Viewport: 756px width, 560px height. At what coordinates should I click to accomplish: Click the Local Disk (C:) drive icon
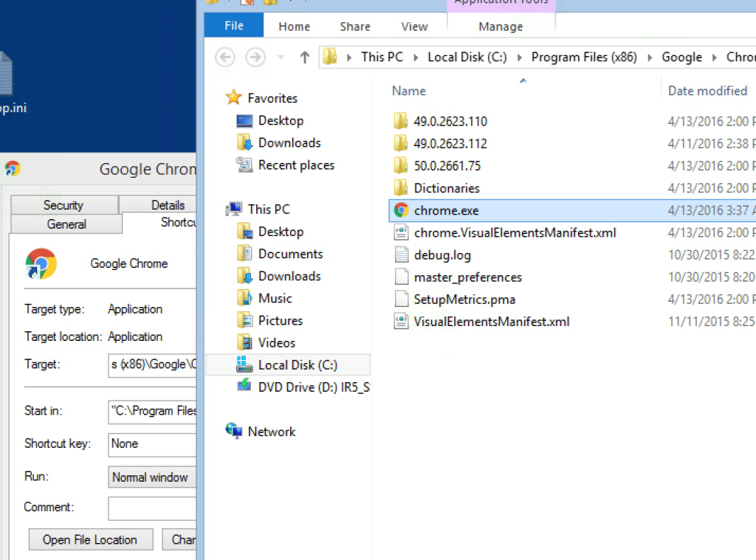tap(244, 364)
